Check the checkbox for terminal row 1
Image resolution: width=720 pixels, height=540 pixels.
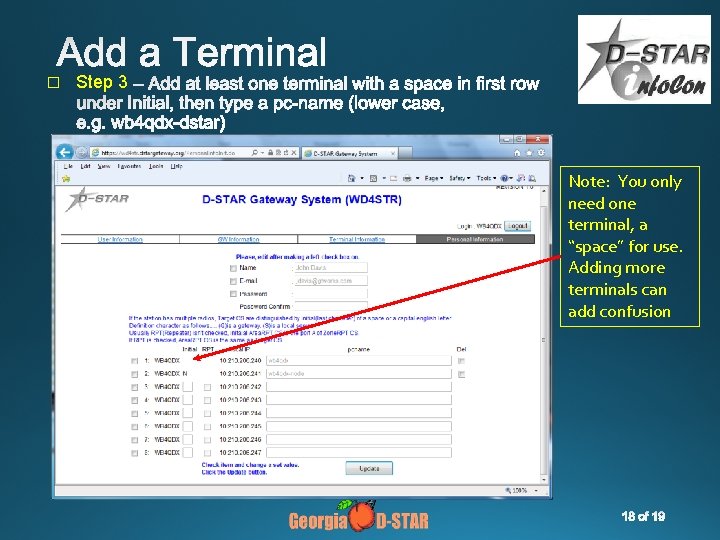coord(135,361)
